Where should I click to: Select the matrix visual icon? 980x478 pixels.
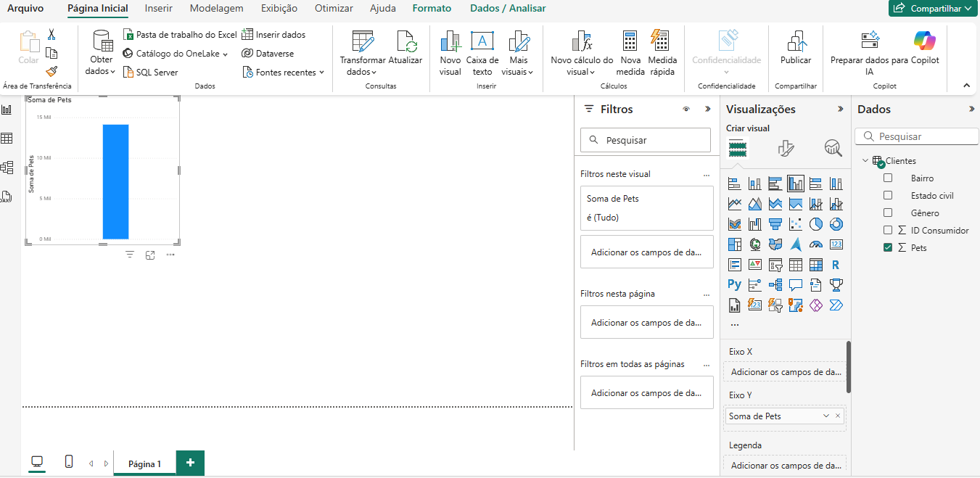pyautogui.click(x=816, y=265)
